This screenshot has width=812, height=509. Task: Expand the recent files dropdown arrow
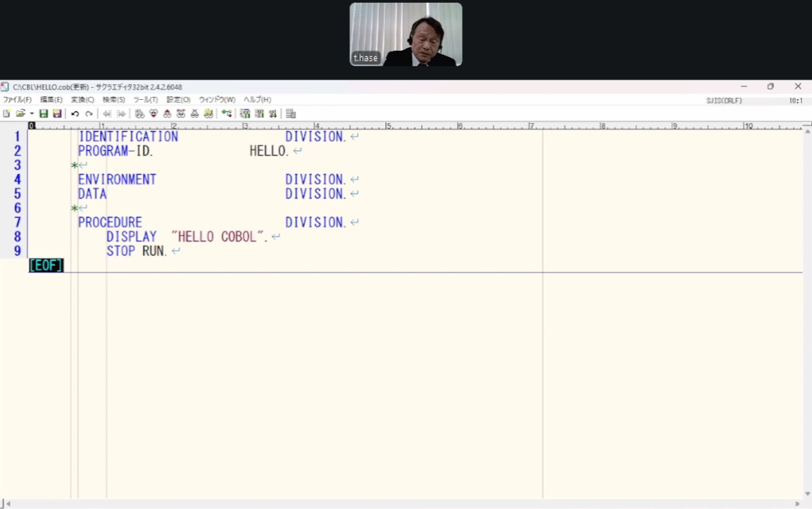pos(32,113)
